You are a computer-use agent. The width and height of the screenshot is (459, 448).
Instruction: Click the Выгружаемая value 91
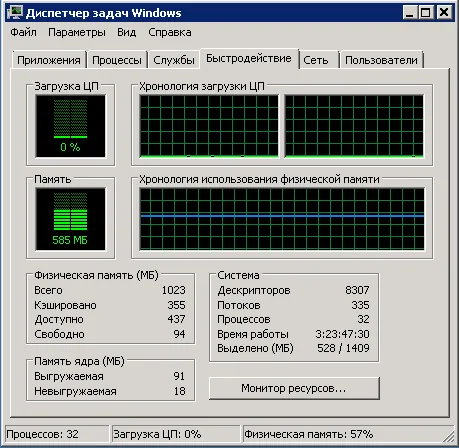(179, 376)
